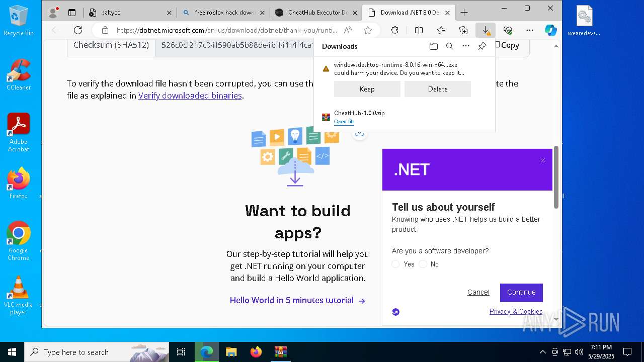644x362 pixels.
Task: Launch VLC media player shortcut
Action: pyautogui.click(x=19, y=295)
